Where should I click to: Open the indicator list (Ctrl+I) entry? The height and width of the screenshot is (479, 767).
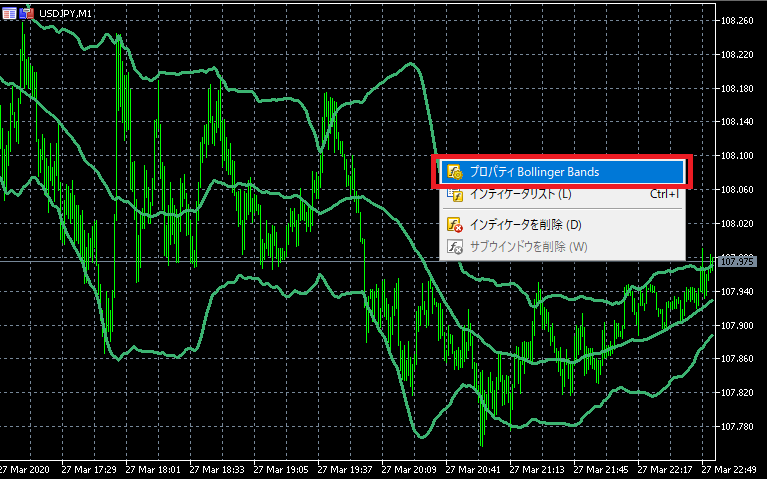pos(562,194)
